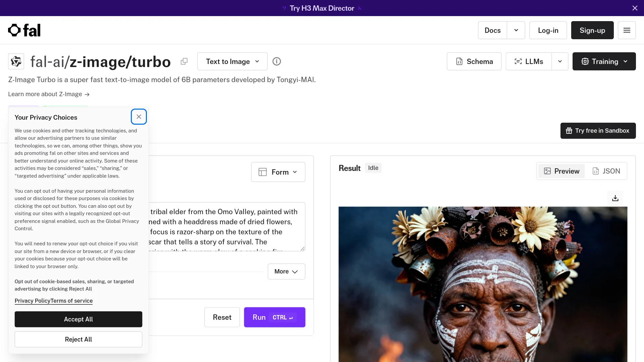Expand the LLMs dropdown arrow

pos(560,61)
